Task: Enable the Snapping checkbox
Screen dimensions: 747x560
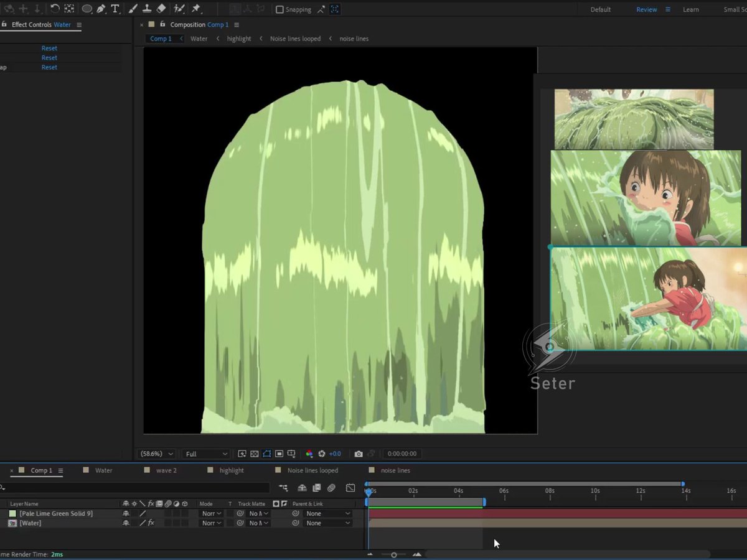Action: pyautogui.click(x=280, y=9)
